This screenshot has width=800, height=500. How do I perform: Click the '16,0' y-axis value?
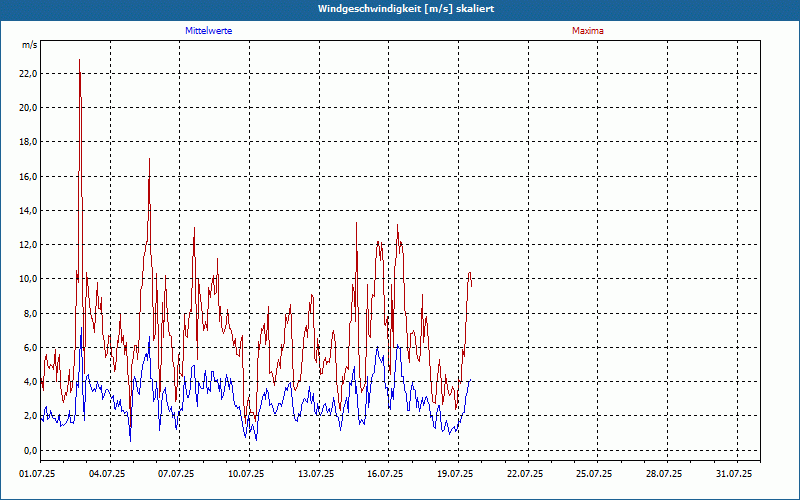click(x=27, y=177)
